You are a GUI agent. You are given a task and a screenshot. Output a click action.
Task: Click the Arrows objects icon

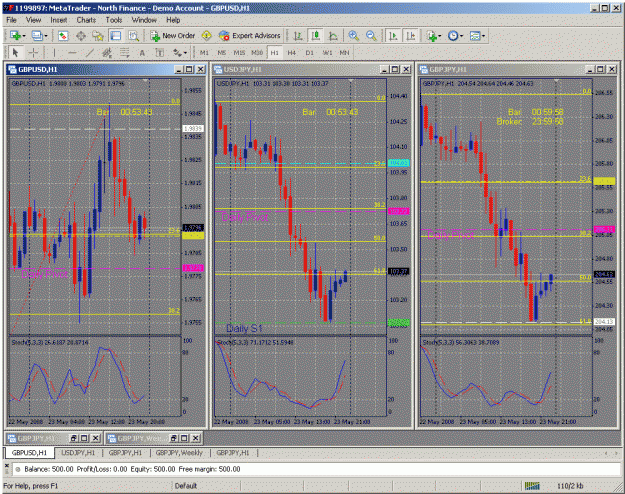[177, 53]
